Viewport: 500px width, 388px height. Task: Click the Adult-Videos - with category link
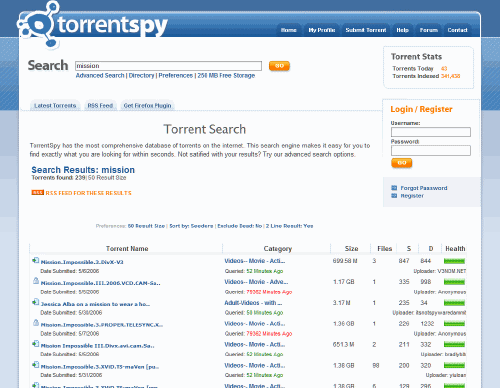(253, 303)
